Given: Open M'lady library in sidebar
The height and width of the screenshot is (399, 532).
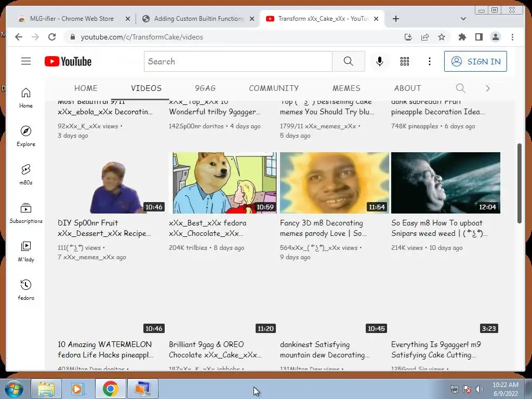Looking at the screenshot, I should click(x=26, y=251).
